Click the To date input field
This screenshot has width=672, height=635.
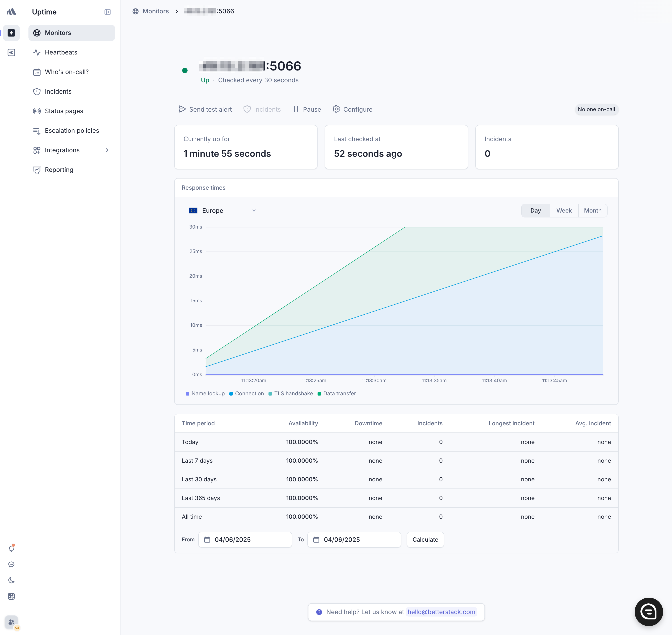tap(354, 540)
